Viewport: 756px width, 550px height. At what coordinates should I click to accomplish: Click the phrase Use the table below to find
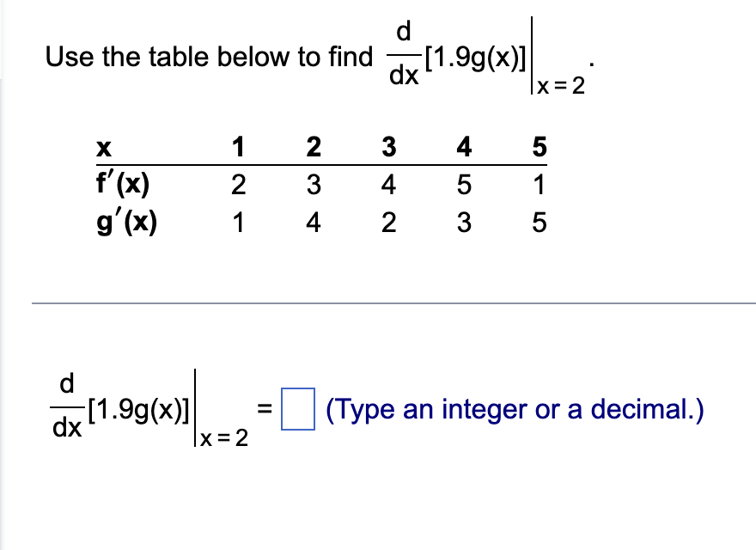click(206, 57)
